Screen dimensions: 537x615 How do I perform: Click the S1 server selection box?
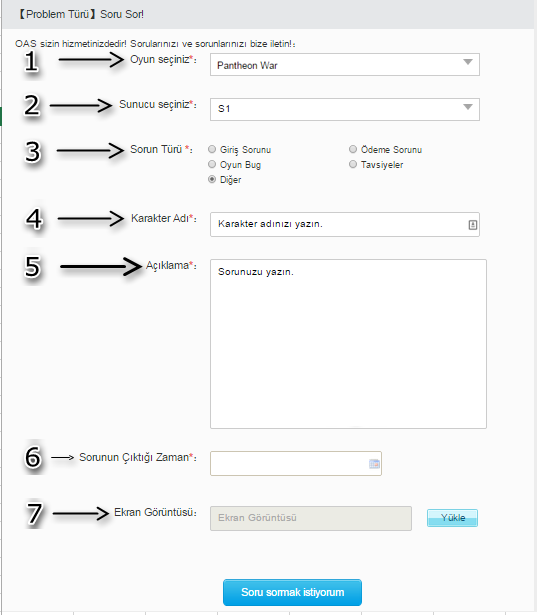click(345, 109)
